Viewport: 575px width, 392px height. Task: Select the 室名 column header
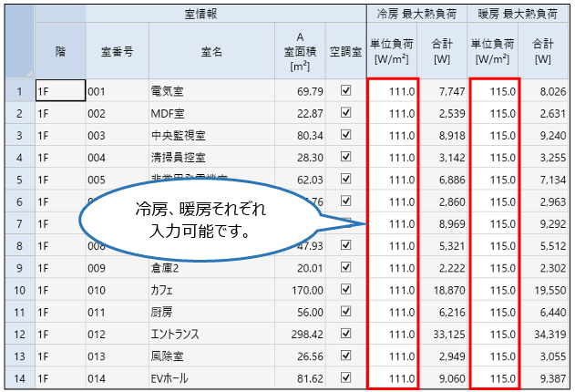210,52
